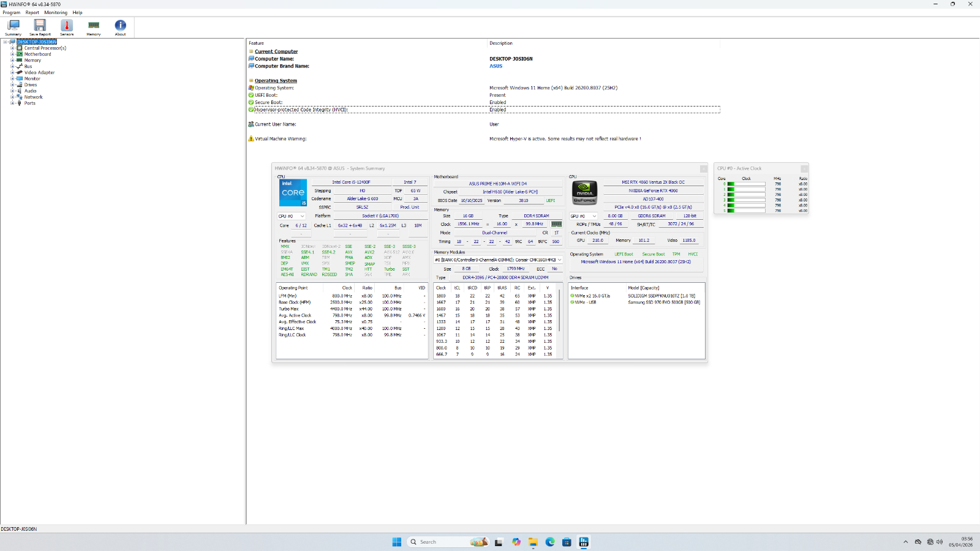Expand the Motherboard tree node
This screenshot has width=980, height=551.
pyautogui.click(x=12, y=54)
